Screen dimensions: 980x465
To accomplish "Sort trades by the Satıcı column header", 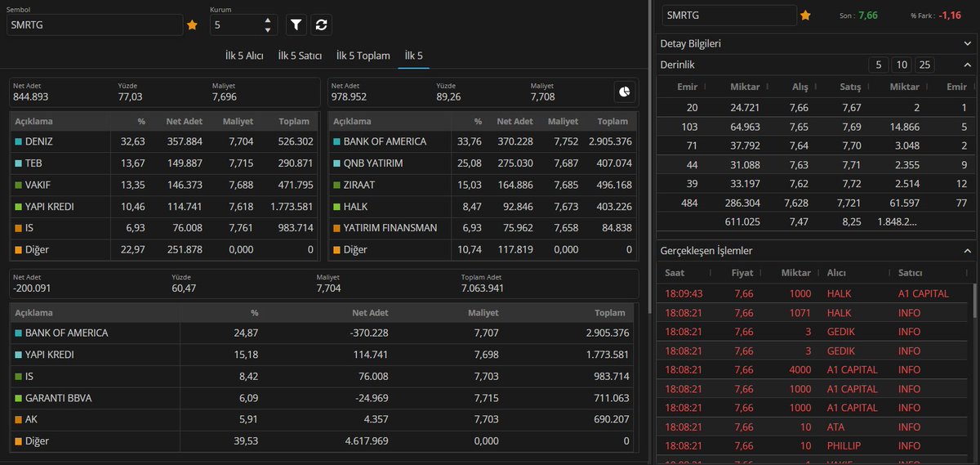I will 910,273.
